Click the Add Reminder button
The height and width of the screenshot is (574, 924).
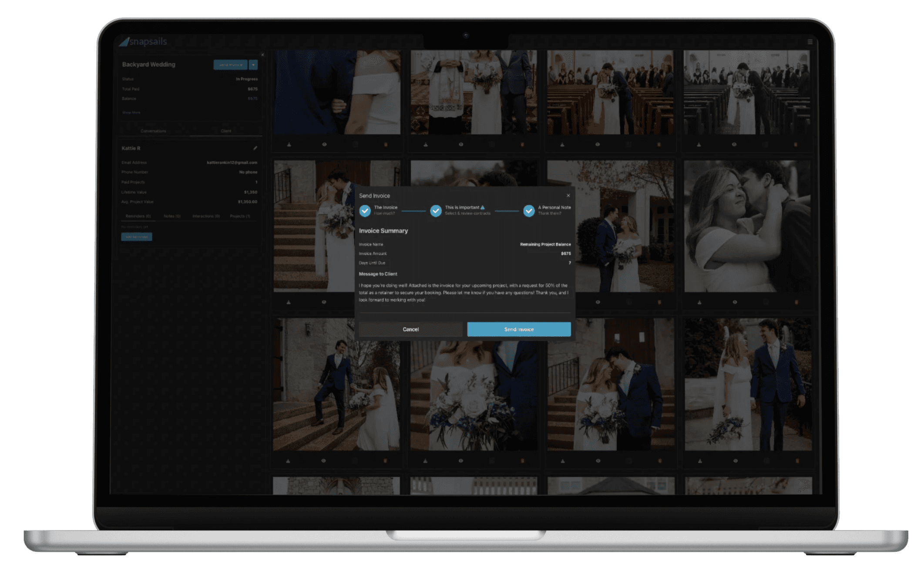point(136,237)
